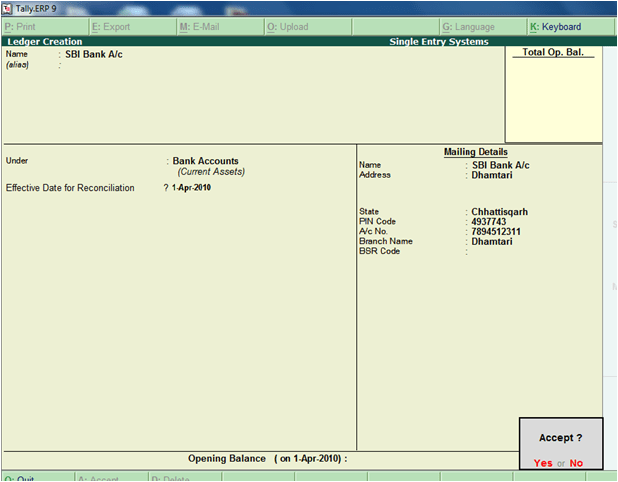
Task: Click the E: Export button
Action: tap(133, 27)
